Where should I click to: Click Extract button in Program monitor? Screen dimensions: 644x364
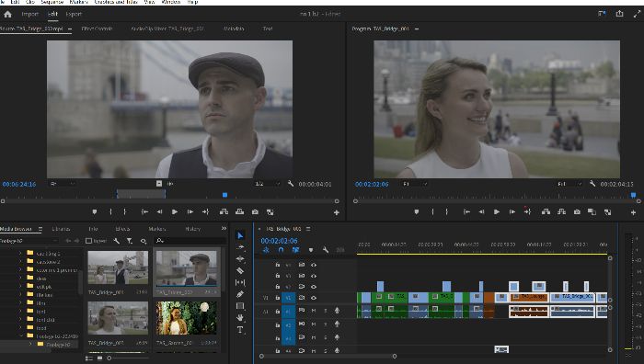coord(561,211)
